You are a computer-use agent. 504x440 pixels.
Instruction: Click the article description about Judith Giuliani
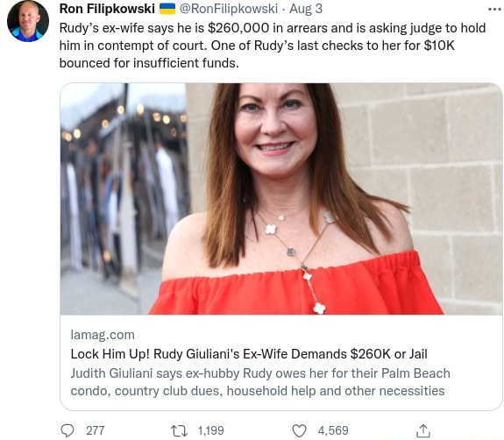pyautogui.click(x=260, y=382)
